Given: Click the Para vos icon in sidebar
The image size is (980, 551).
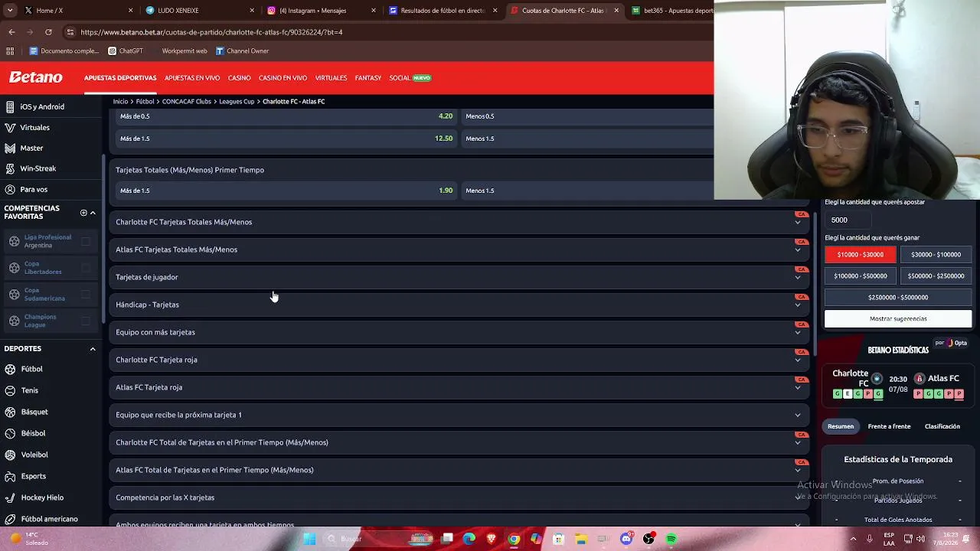Looking at the screenshot, I should [x=10, y=189].
